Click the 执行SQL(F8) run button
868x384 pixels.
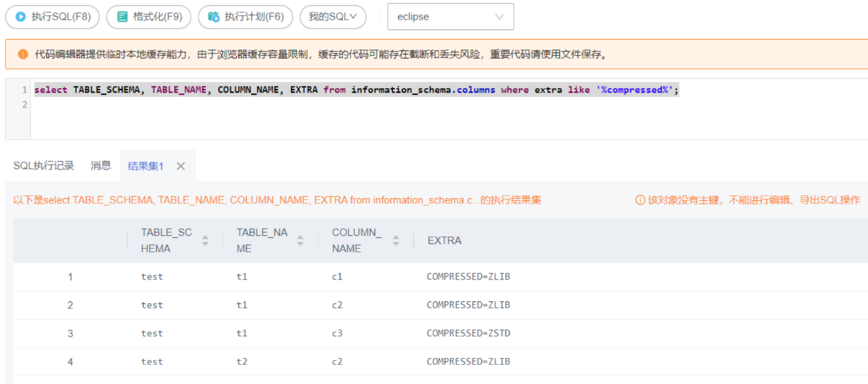point(52,16)
